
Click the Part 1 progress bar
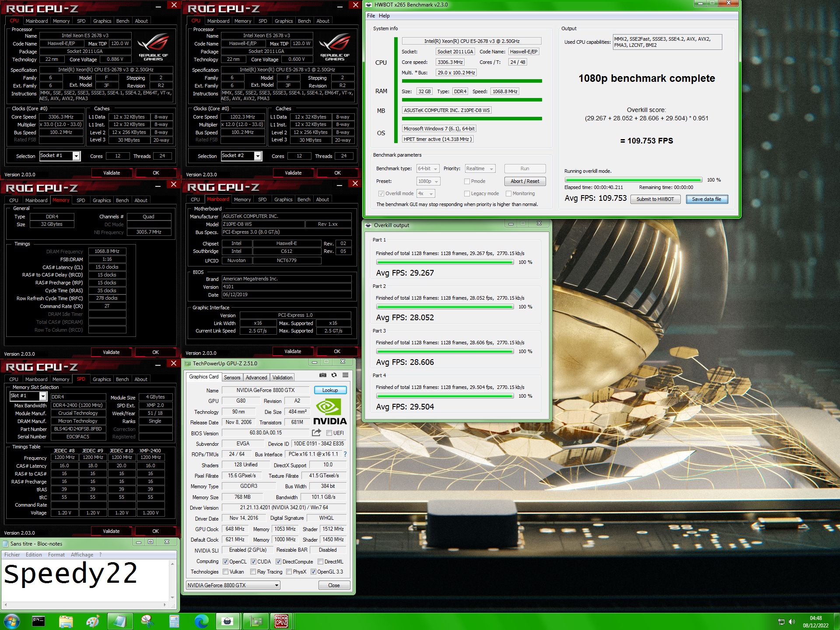click(445, 262)
